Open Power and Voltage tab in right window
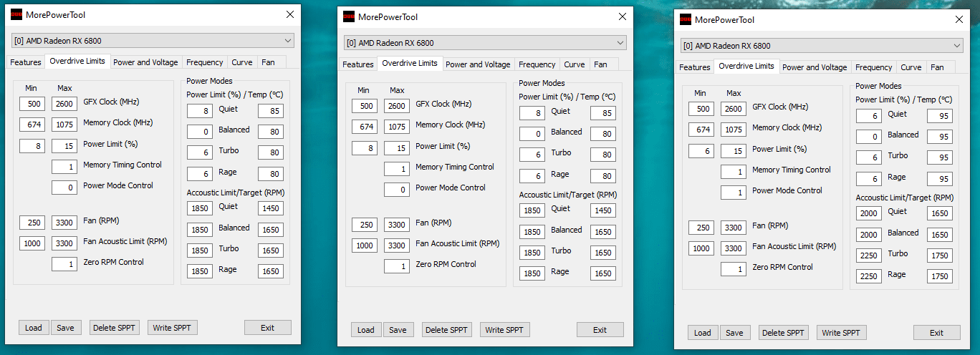 [815, 67]
